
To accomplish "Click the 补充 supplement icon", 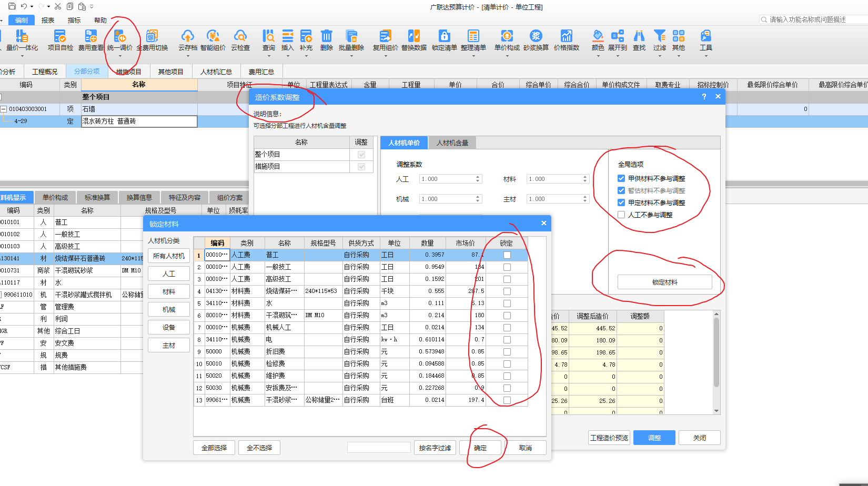I will [x=306, y=36].
